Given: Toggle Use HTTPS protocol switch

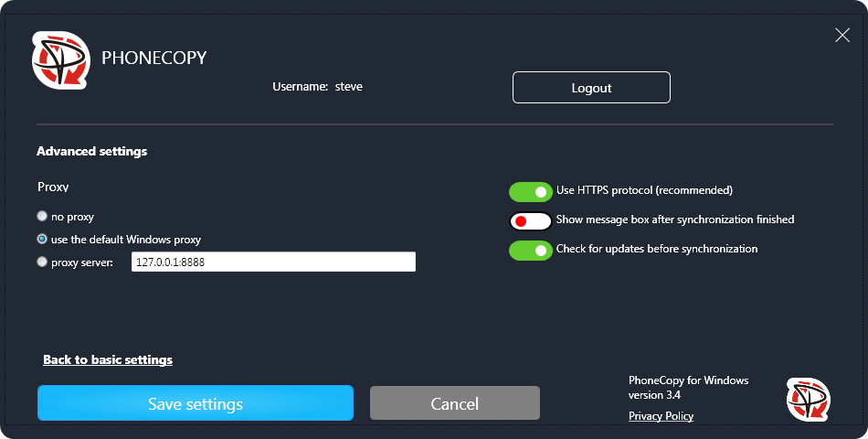Looking at the screenshot, I should pos(530,192).
